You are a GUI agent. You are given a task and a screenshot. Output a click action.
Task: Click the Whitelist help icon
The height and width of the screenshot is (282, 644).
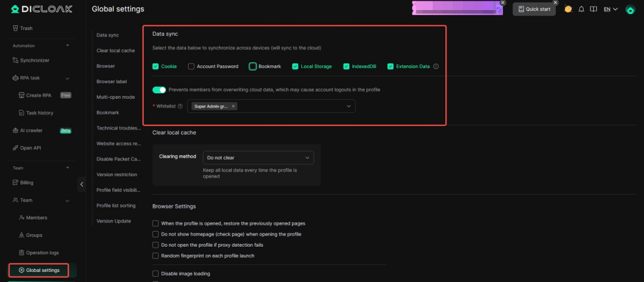(x=180, y=106)
